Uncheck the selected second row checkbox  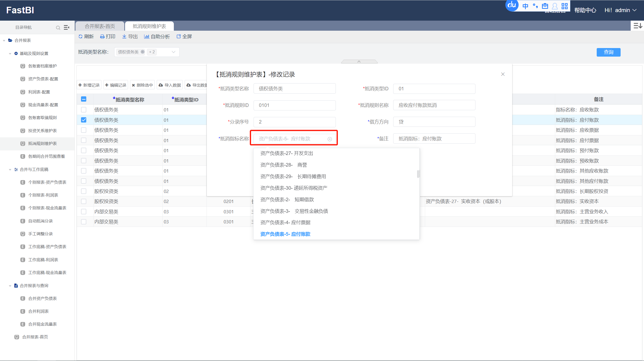click(84, 120)
